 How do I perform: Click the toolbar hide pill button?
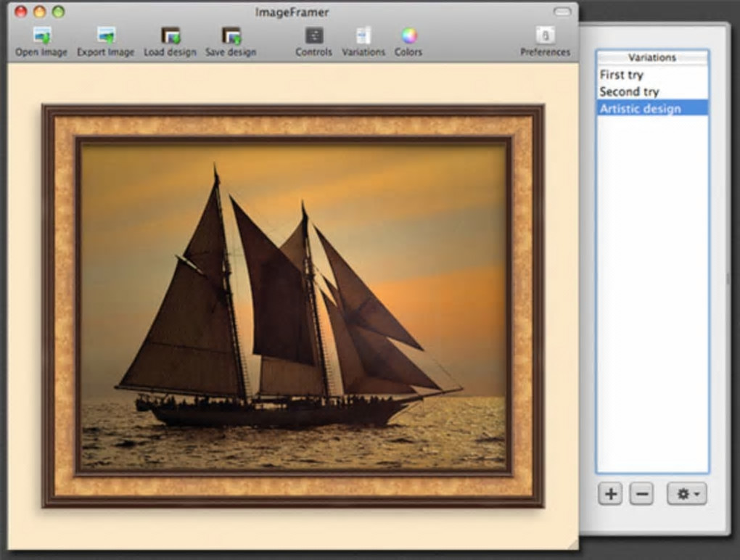(562, 12)
